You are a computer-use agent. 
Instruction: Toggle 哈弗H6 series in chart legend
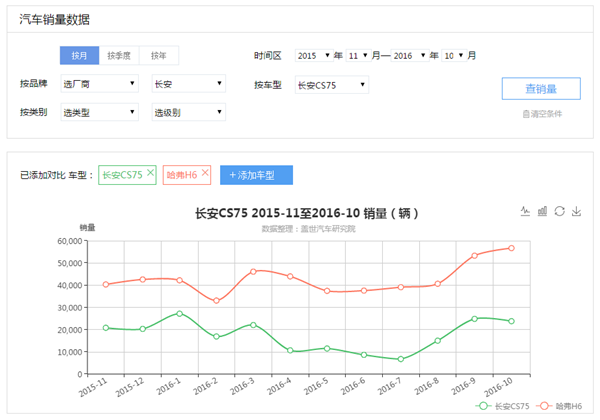click(x=559, y=406)
